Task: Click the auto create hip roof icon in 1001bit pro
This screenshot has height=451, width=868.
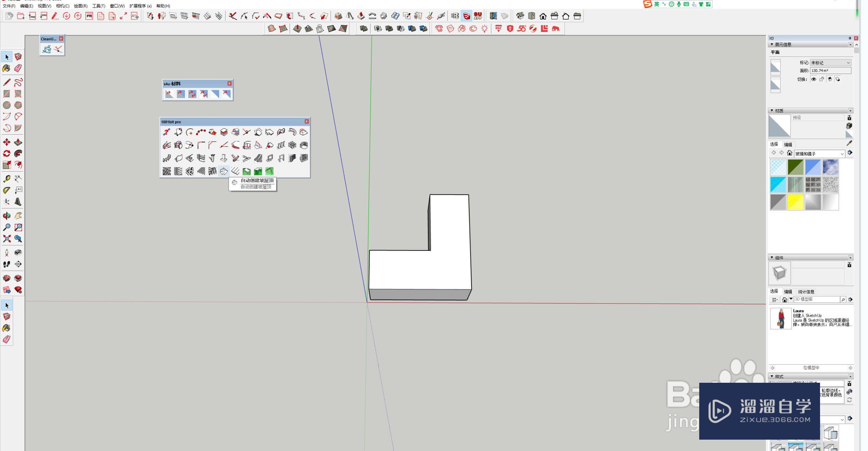Action: coord(223,171)
